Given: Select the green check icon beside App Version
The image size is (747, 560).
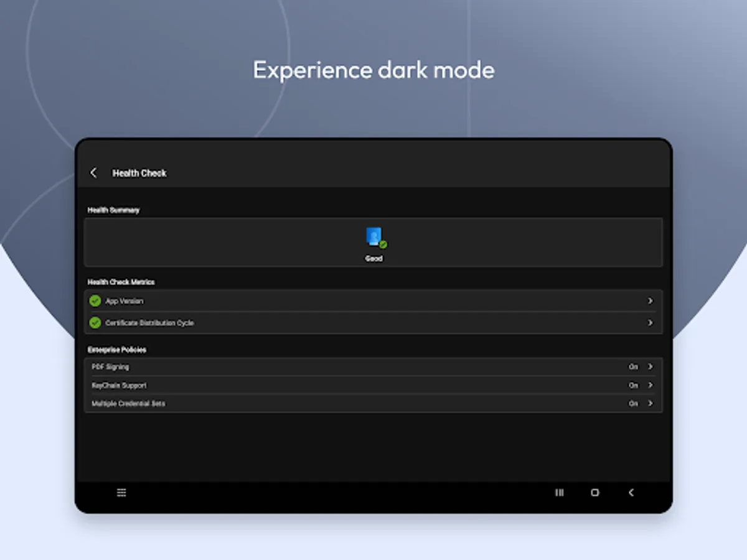Looking at the screenshot, I should tap(95, 301).
